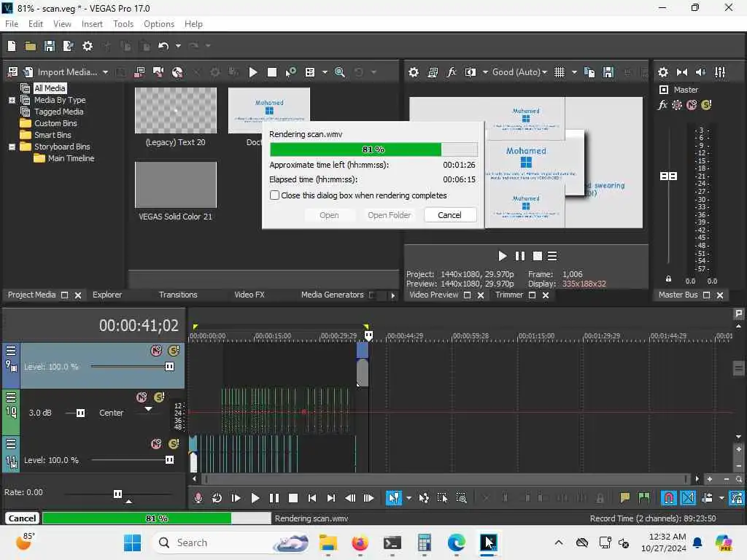747x560 pixels.
Task: Select the Main Timeline bin
Action: (71, 158)
